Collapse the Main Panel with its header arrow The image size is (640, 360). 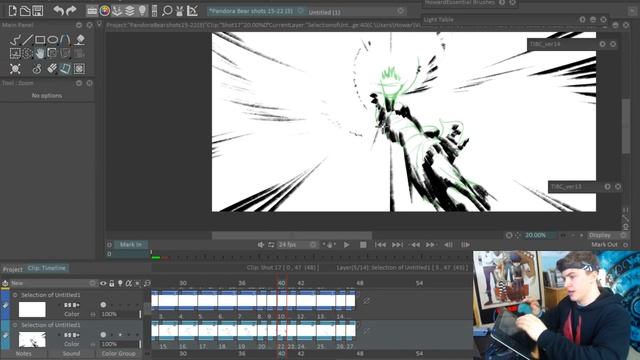coord(79,25)
